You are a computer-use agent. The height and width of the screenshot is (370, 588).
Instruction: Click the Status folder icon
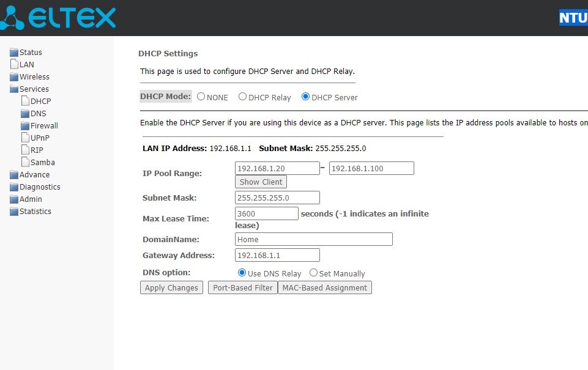pos(14,53)
